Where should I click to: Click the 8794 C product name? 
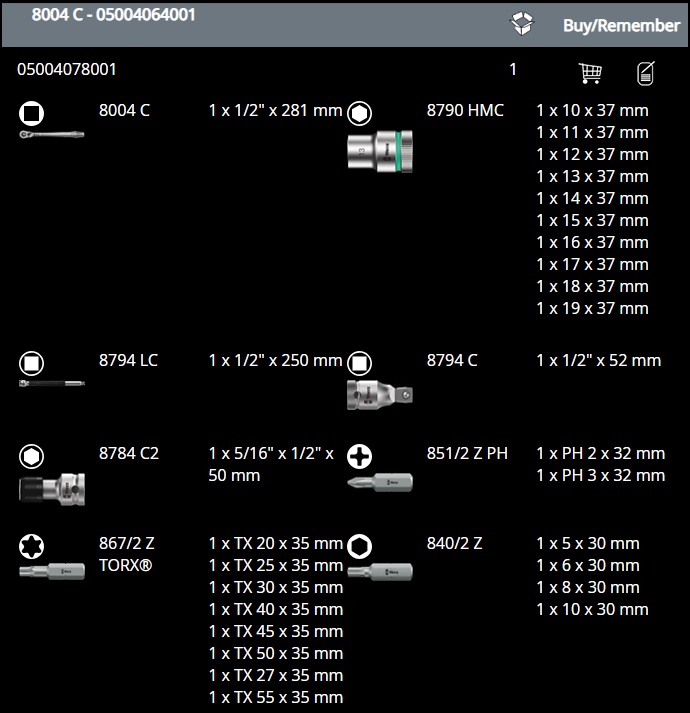(452, 361)
